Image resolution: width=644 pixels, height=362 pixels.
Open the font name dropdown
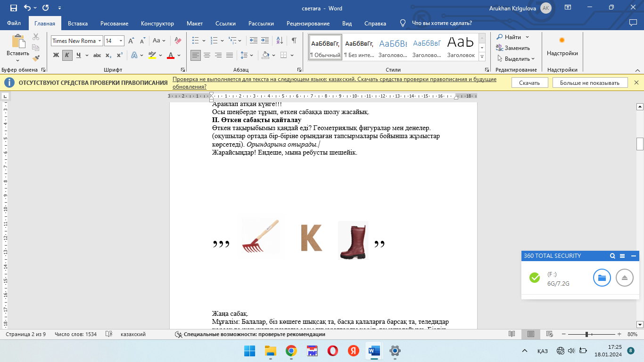click(100, 41)
